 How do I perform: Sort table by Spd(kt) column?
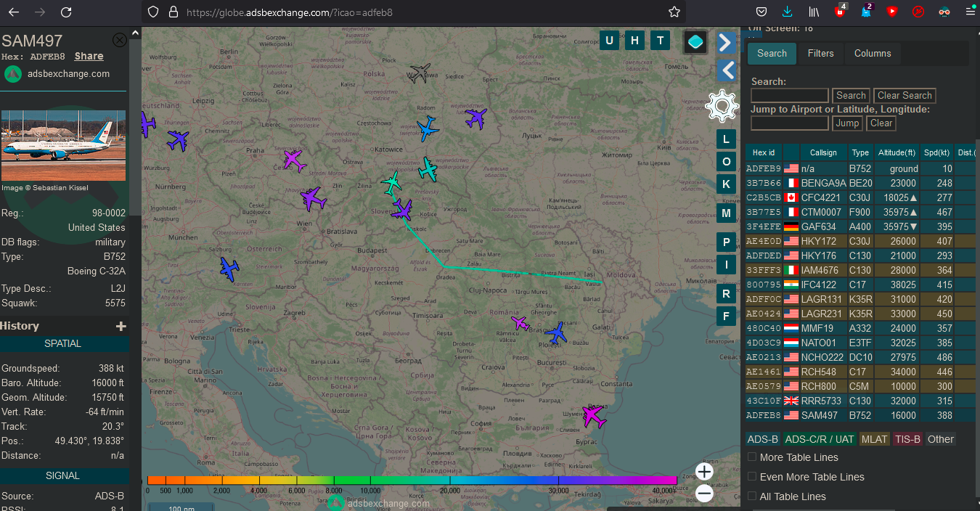point(936,152)
